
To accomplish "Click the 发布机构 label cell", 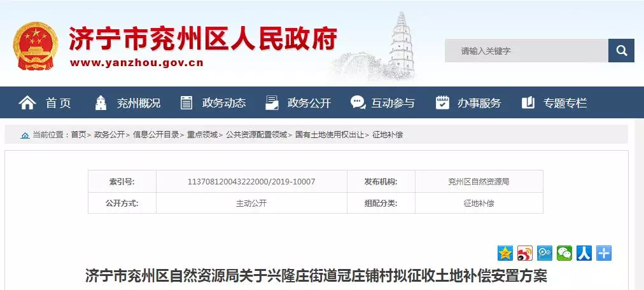I will tap(381, 181).
